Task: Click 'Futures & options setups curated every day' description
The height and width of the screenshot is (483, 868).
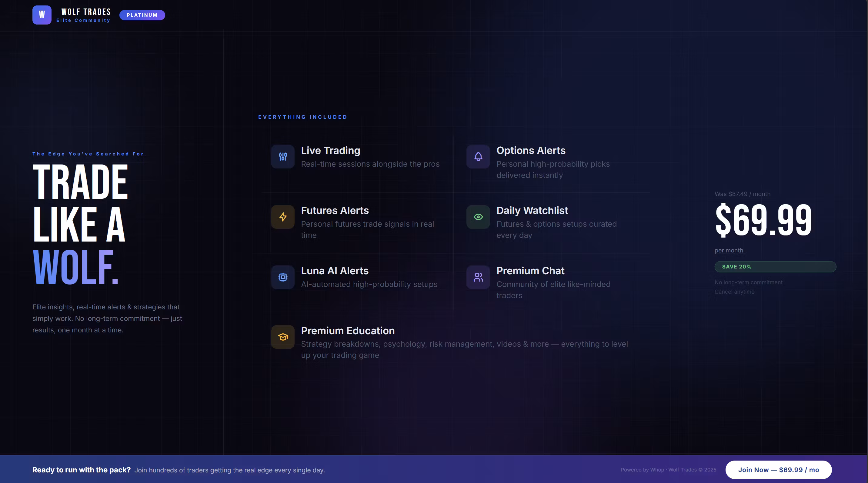Action: pos(557,229)
